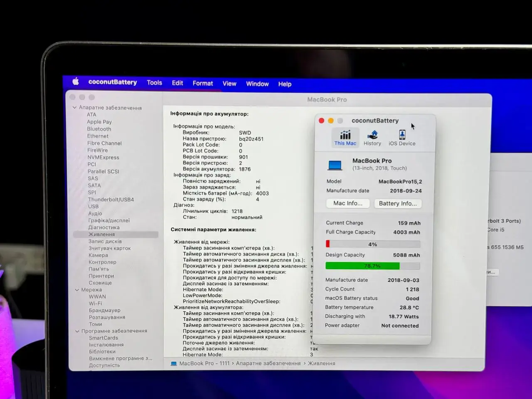Select Розташування in the sidebar

tap(107, 317)
